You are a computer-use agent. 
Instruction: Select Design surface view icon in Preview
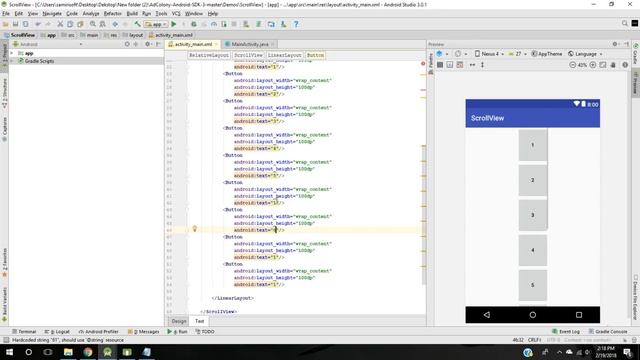click(440, 65)
